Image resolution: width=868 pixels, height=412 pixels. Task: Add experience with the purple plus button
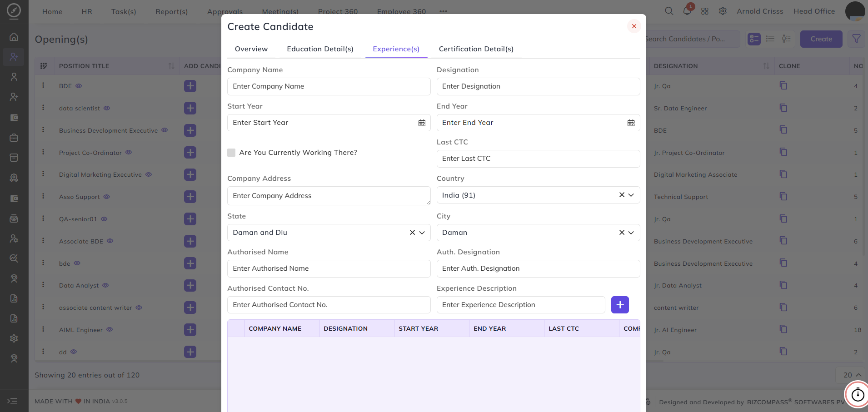620,305
